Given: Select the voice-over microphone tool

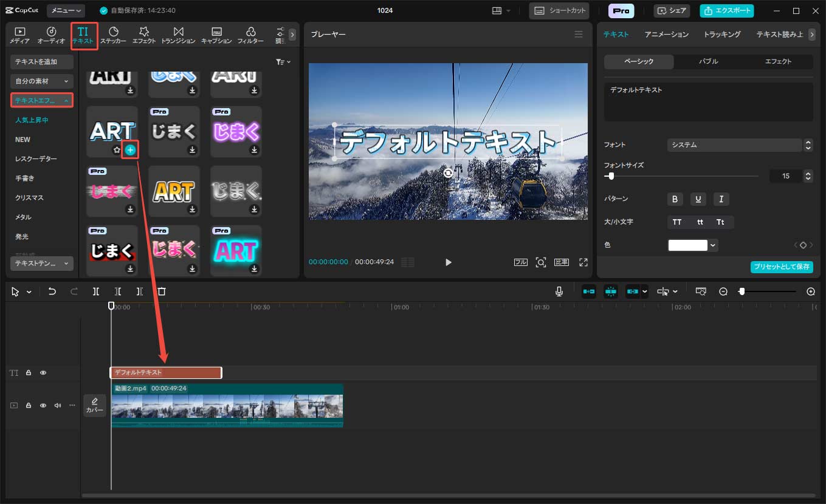Looking at the screenshot, I should pyautogui.click(x=559, y=291).
